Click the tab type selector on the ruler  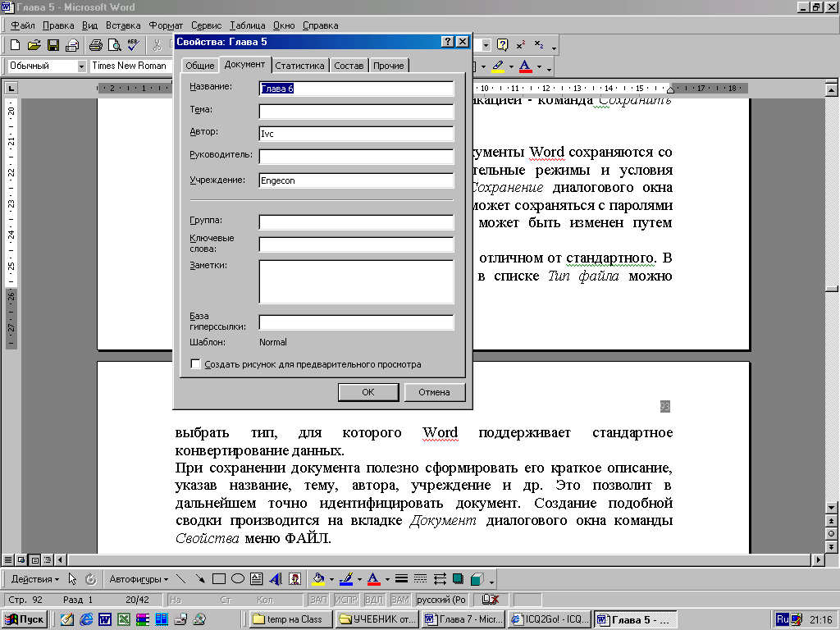click(x=11, y=88)
